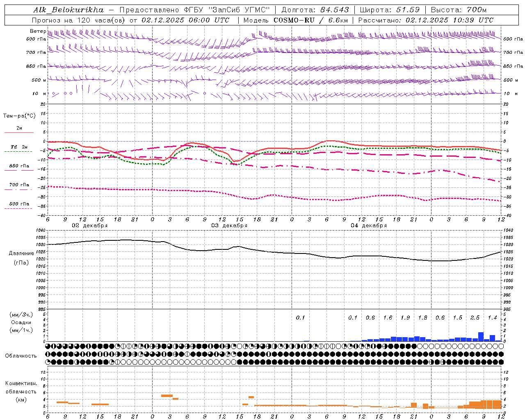Image resolution: width=525 pixels, height=420 pixels.
Task: Click the 1.9 precipitation value
Action: (405, 318)
